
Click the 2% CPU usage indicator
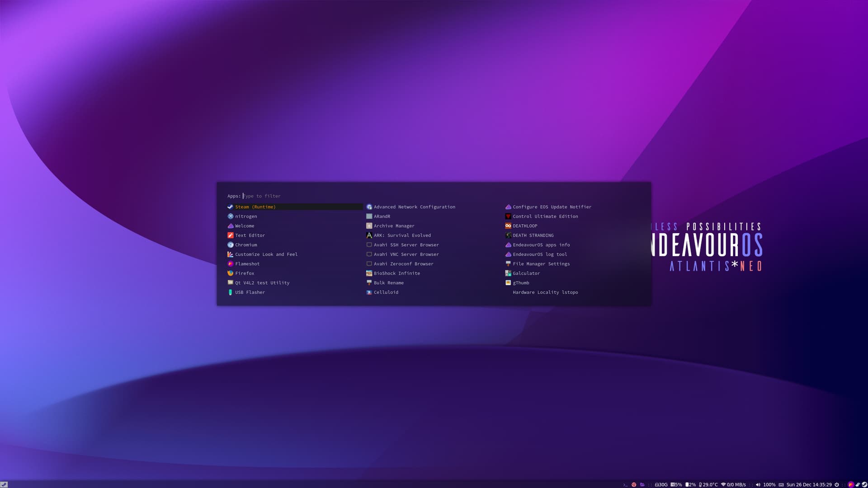click(691, 485)
